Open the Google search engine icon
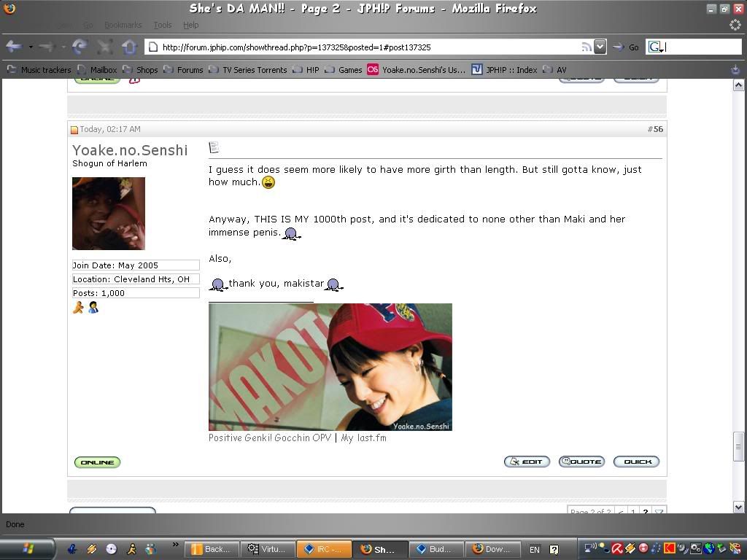747x560 pixels. [x=655, y=47]
